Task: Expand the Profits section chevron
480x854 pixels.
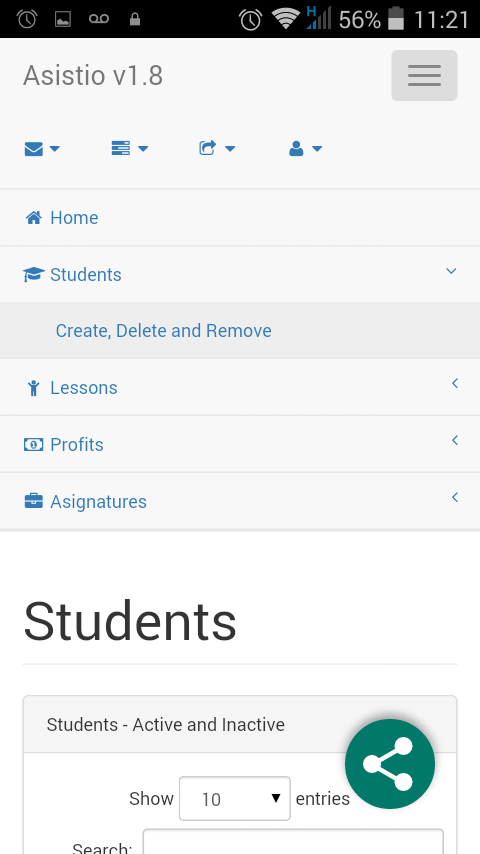Action: tap(454, 440)
